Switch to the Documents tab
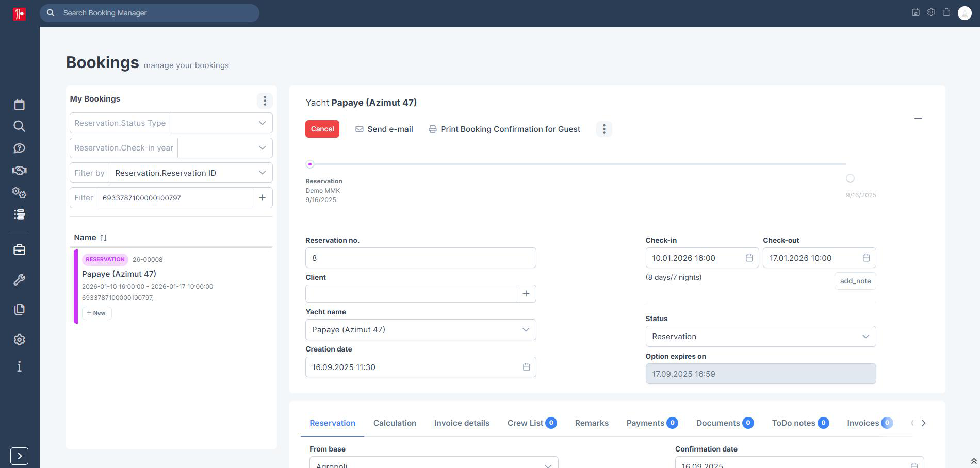 (x=725, y=423)
